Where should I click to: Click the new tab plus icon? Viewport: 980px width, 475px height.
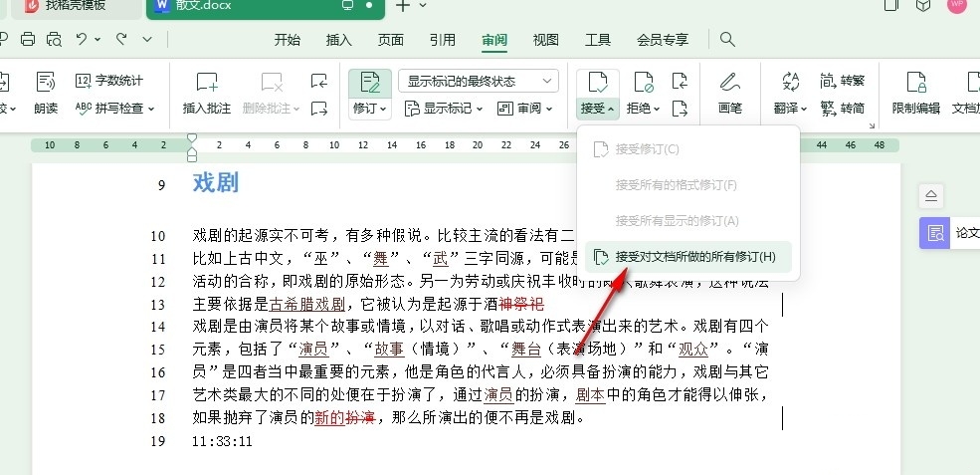[x=403, y=6]
